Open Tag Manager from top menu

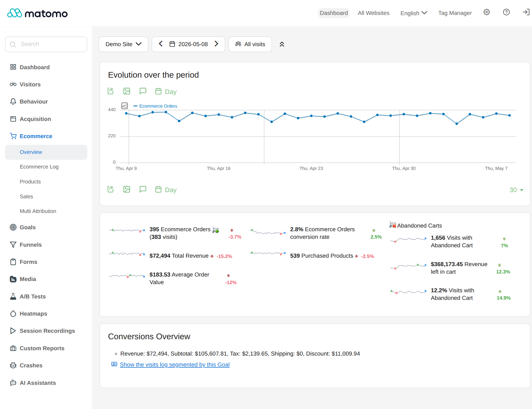(x=455, y=13)
